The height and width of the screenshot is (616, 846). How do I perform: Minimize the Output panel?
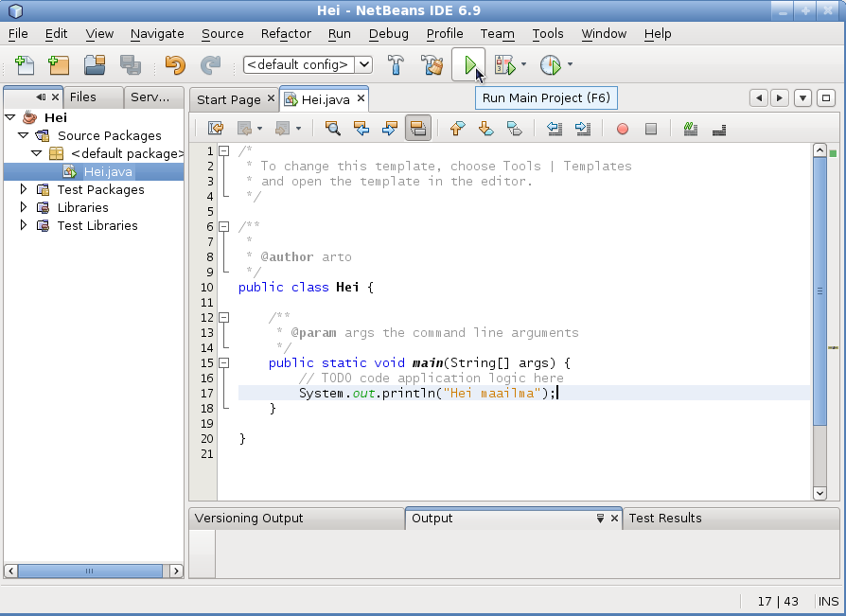point(600,519)
